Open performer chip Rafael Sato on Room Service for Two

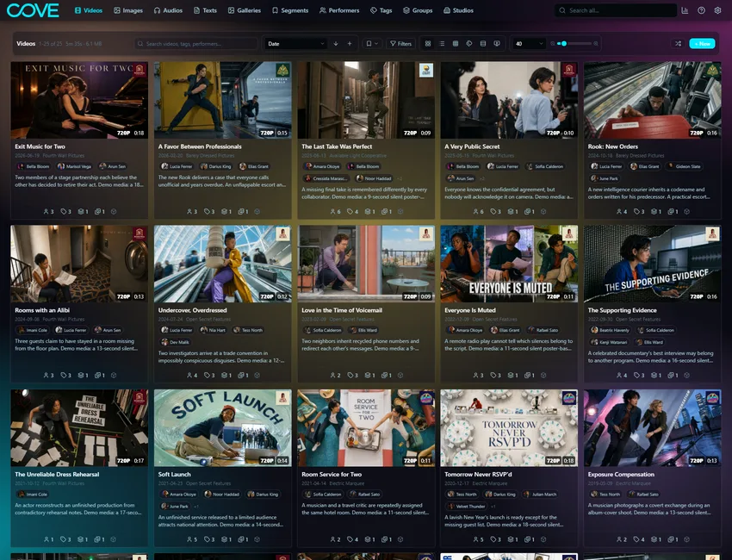(x=363, y=495)
